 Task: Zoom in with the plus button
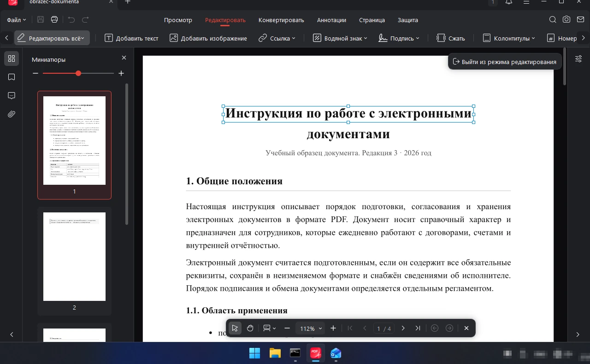tap(333, 328)
